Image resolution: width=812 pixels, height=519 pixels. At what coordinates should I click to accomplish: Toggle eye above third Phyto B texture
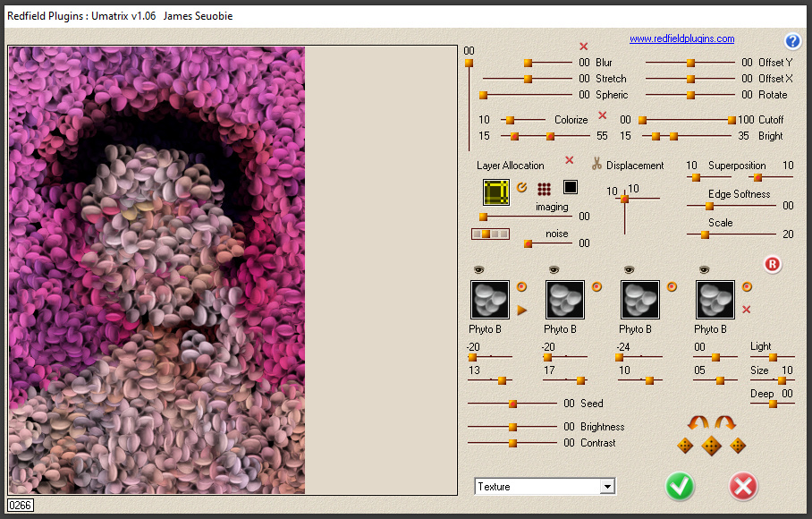click(629, 270)
